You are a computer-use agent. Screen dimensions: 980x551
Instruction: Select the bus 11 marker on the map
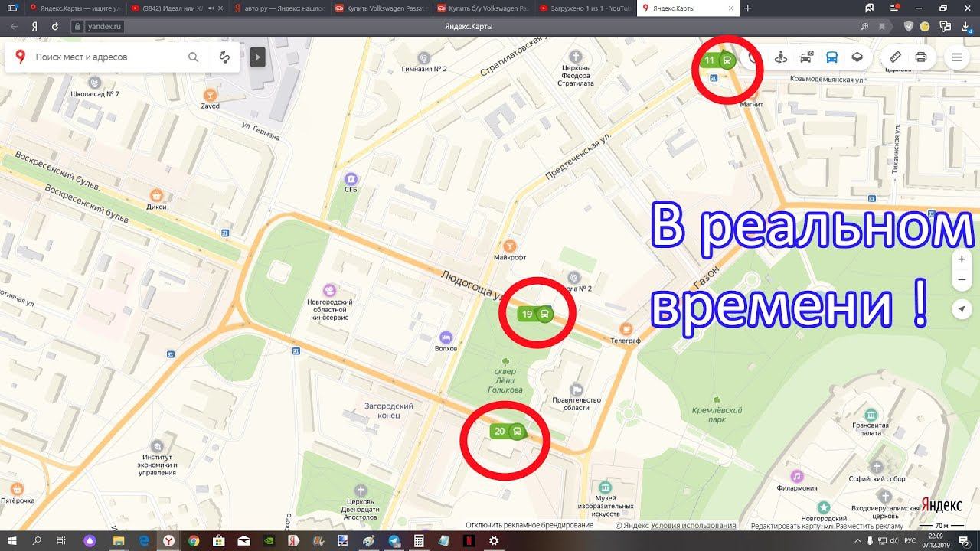(x=718, y=60)
